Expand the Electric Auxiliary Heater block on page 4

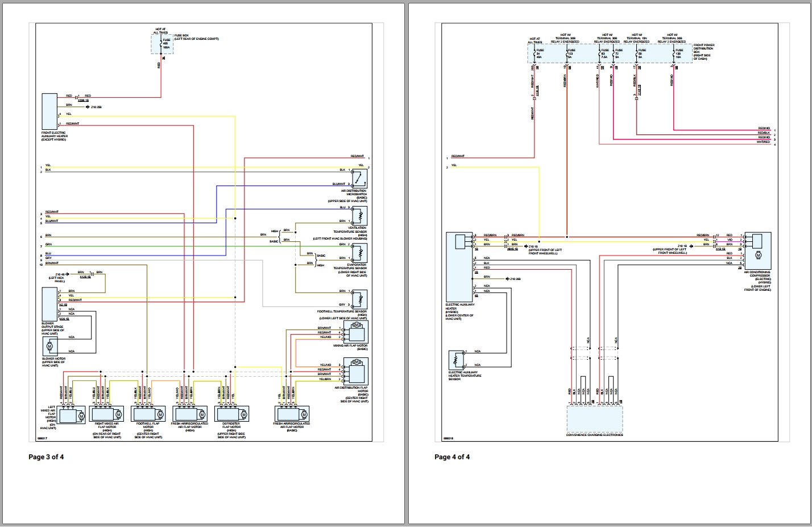[459, 267]
